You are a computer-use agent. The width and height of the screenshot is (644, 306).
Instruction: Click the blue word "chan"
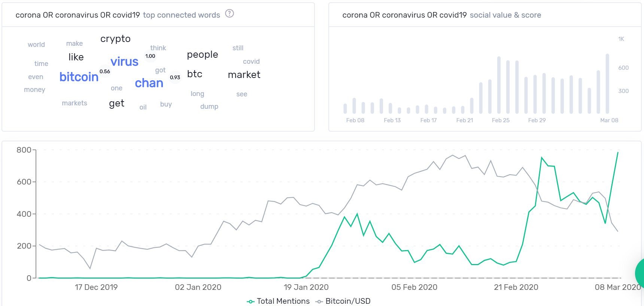click(149, 83)
